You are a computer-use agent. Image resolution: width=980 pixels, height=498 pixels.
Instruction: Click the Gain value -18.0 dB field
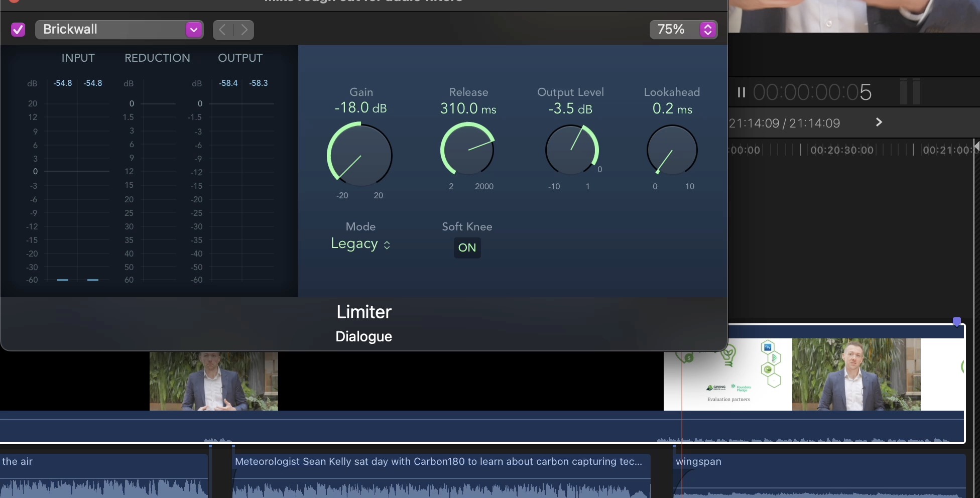point(360,108)
